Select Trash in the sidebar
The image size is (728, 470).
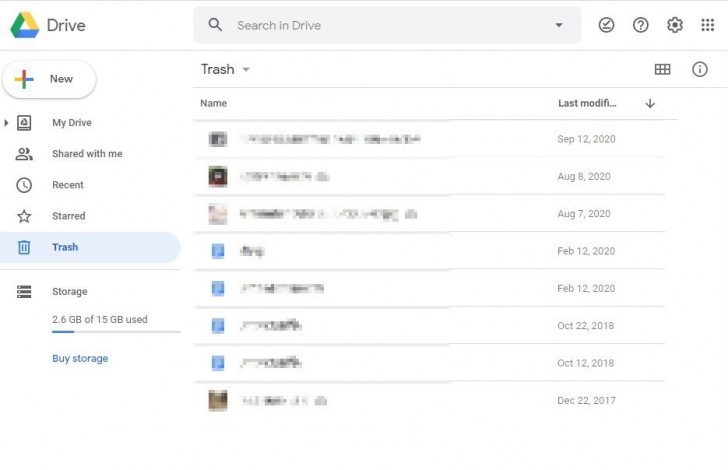tap(90, 247)
